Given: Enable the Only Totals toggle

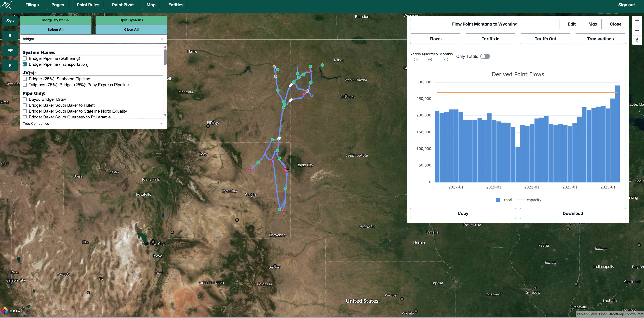Looking at the screenshot, I should tap(485, 56).
